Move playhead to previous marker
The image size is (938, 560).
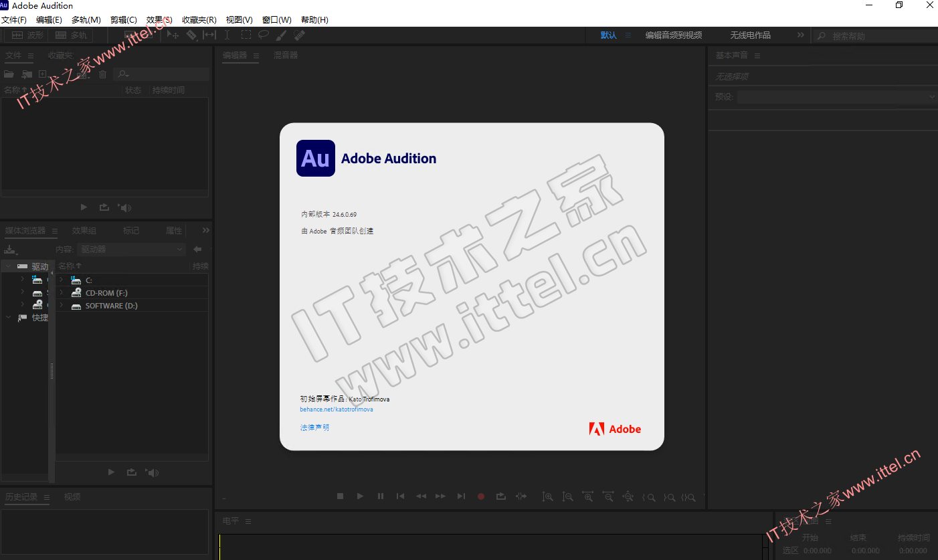(400, 496)
